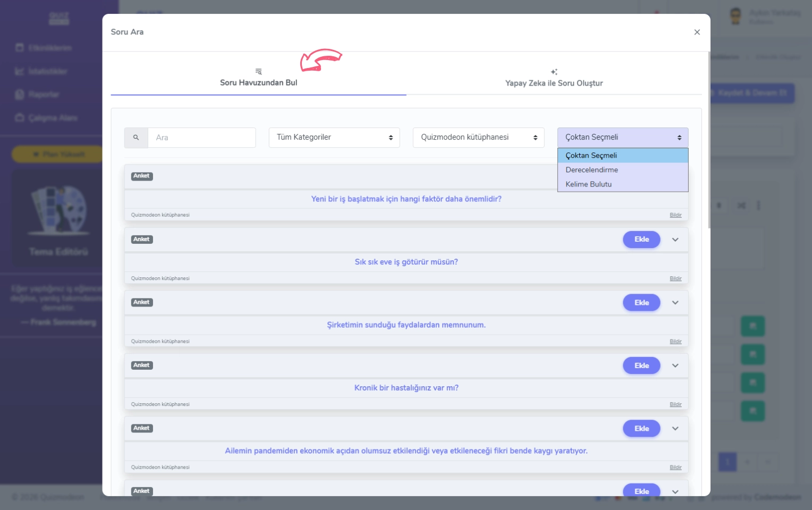The image size is (812, 510).
Task: Open question 'Yeni bir iş başlatmak için hangi faktör'
Action: [406, 199]
